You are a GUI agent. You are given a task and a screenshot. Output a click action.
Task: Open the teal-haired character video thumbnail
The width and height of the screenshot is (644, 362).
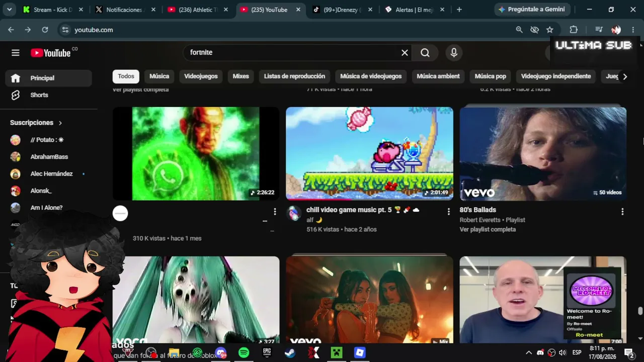196,300
